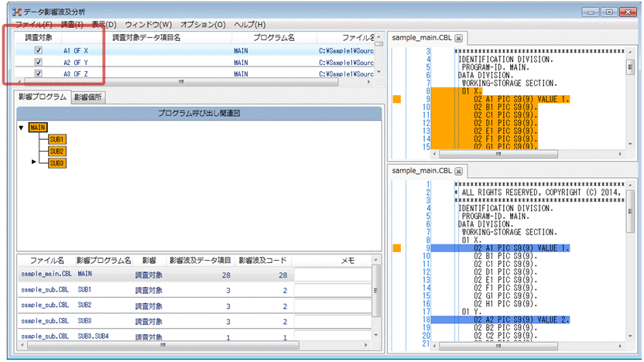
Task: Uncheck the A2 OF Y checkbox
Action: [x=38, y=62]
